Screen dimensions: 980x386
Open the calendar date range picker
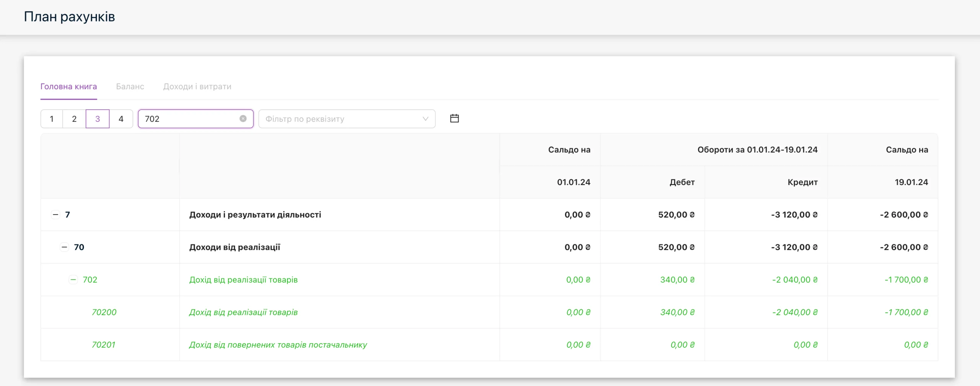click(454, 118)
